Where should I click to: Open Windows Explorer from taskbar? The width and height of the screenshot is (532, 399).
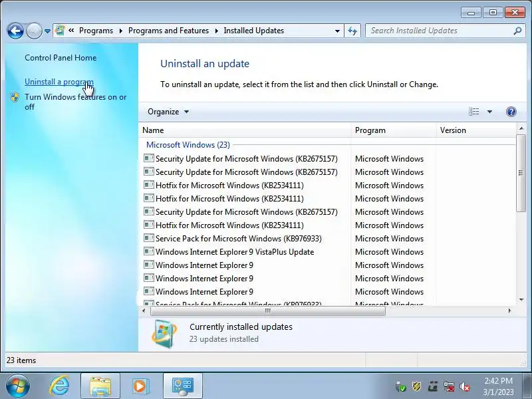pos(100,386)
